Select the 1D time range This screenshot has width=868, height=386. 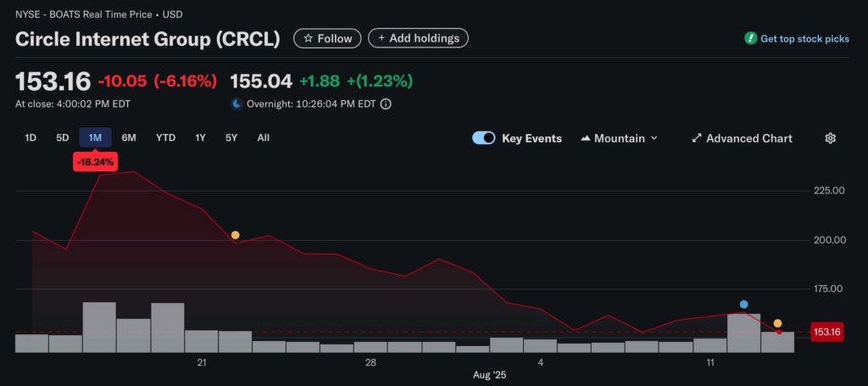(x=31, y=138)
